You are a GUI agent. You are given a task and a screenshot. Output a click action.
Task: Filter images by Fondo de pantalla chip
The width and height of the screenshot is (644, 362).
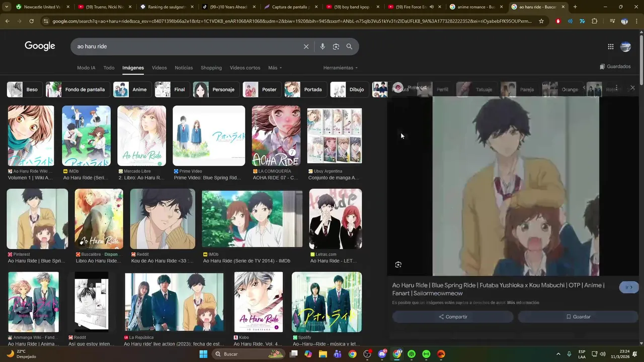point(77,89)
